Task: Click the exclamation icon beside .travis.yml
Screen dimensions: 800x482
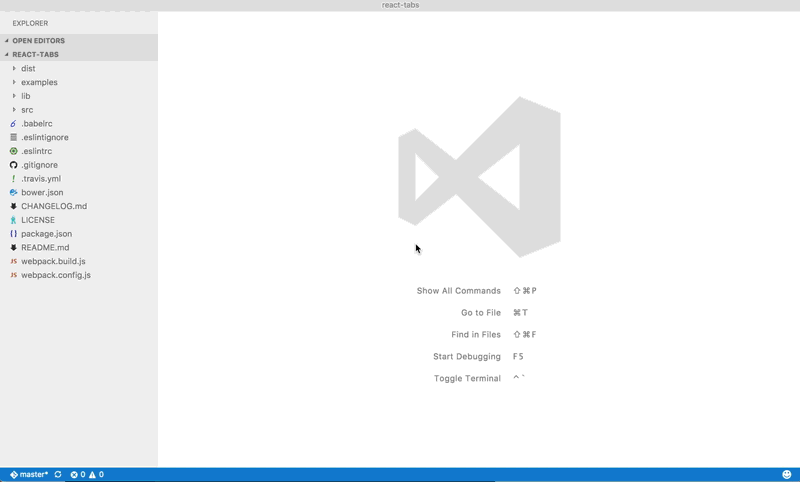Action: click(13, 179)
